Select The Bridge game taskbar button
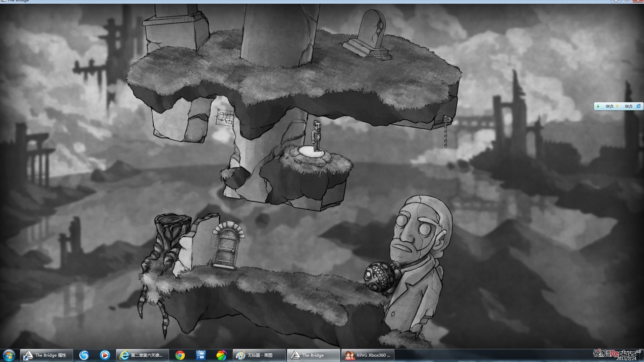This screenshot has height=362, width=644. [313, 355]
